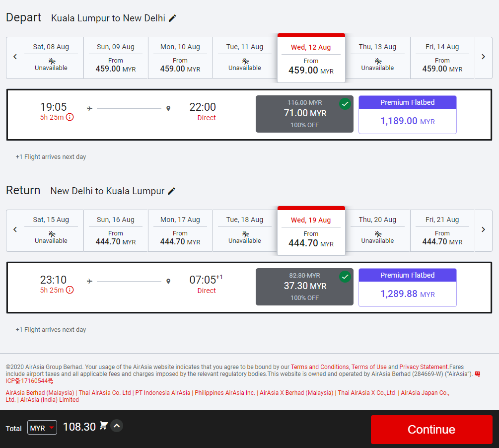
Task: Show departure flight duration info icon
Action: pos(70,117)
